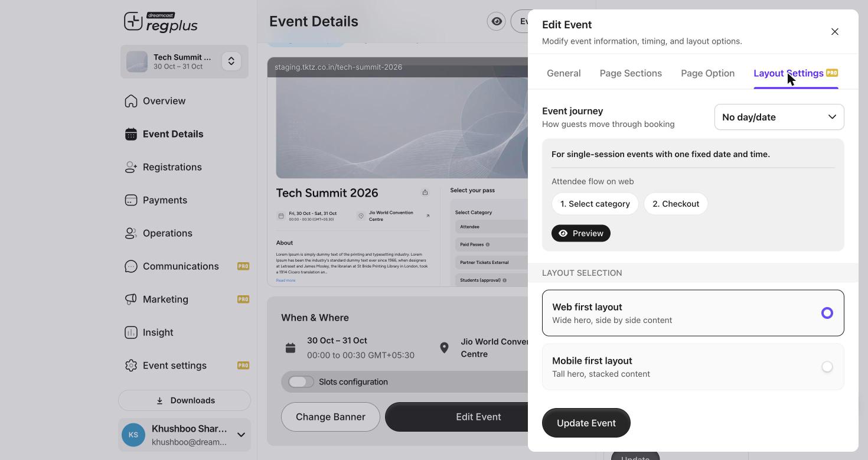This screenshot has height=460, width=868.
Task: Click the Read more link in About section
Action: [x=286, y=280]
